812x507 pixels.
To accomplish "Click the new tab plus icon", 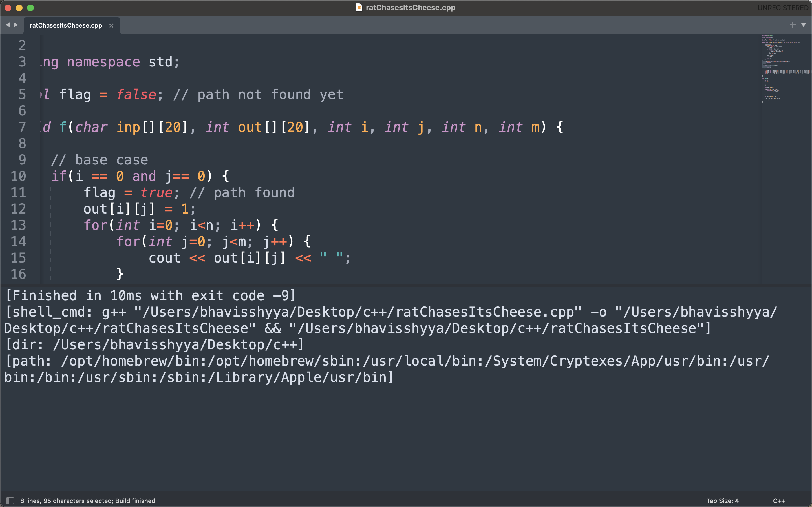I will (793, 25).
